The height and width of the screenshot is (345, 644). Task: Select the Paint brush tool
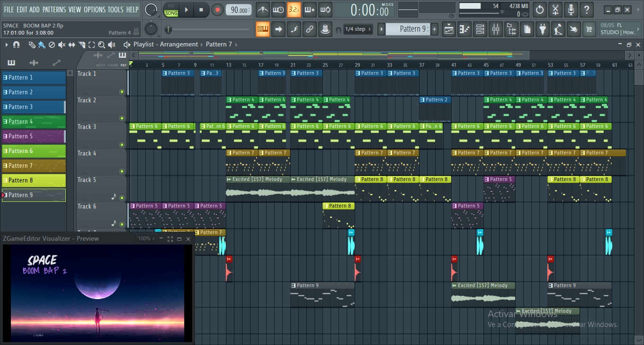click(x=42, y=45)
